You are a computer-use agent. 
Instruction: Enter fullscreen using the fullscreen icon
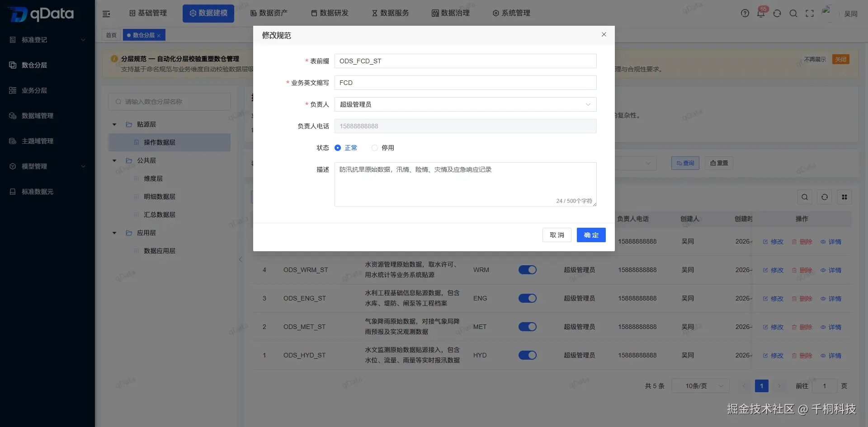[x=810, y=13]
